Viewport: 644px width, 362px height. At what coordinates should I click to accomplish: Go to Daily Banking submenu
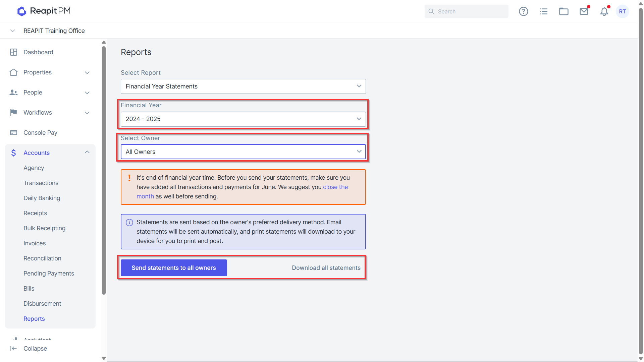[x=42, y=198]
